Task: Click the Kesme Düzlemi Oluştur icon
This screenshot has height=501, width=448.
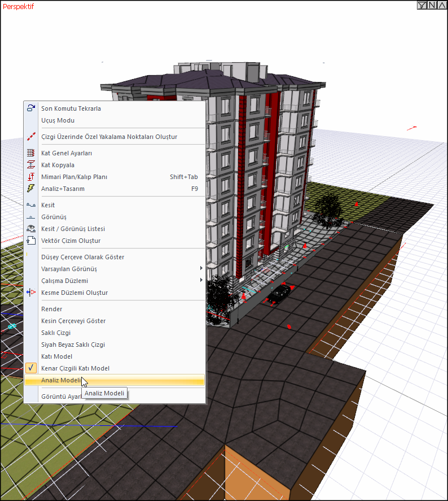Action: coord(32,293)
